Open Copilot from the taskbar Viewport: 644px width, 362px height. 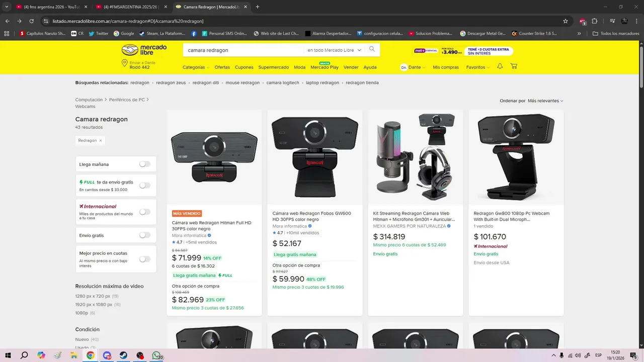41,355
